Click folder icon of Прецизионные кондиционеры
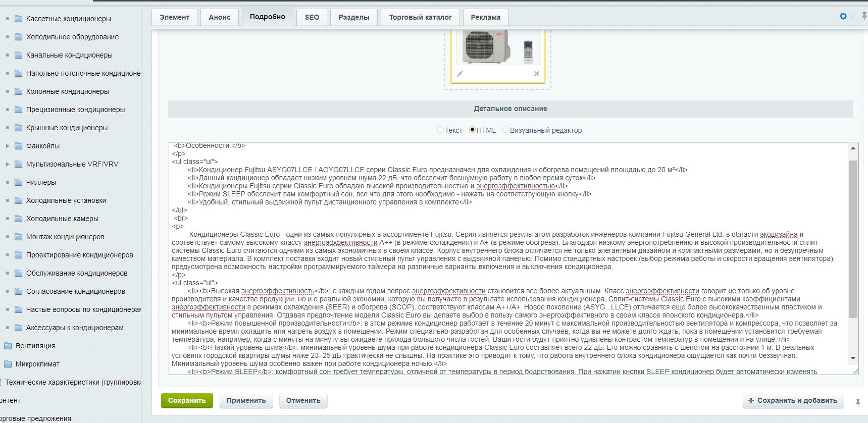The width and height of the screenshot is (868, 423). [19, 110]
